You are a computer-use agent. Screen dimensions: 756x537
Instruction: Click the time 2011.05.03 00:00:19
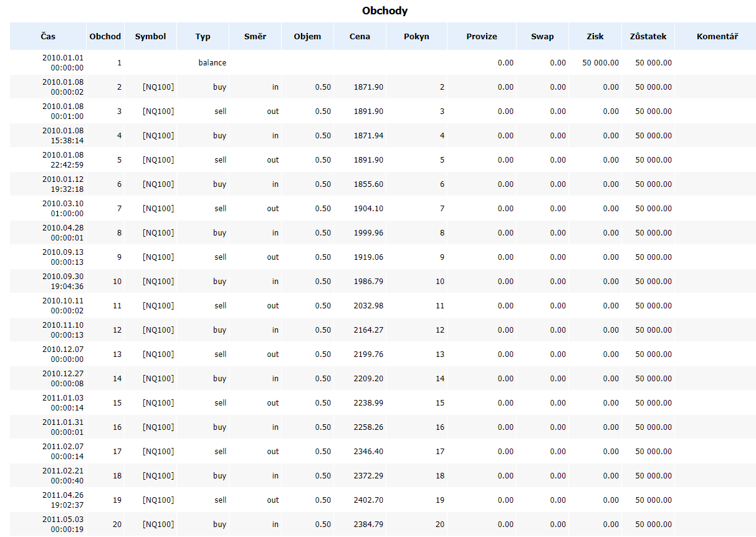tap(62, 525)
